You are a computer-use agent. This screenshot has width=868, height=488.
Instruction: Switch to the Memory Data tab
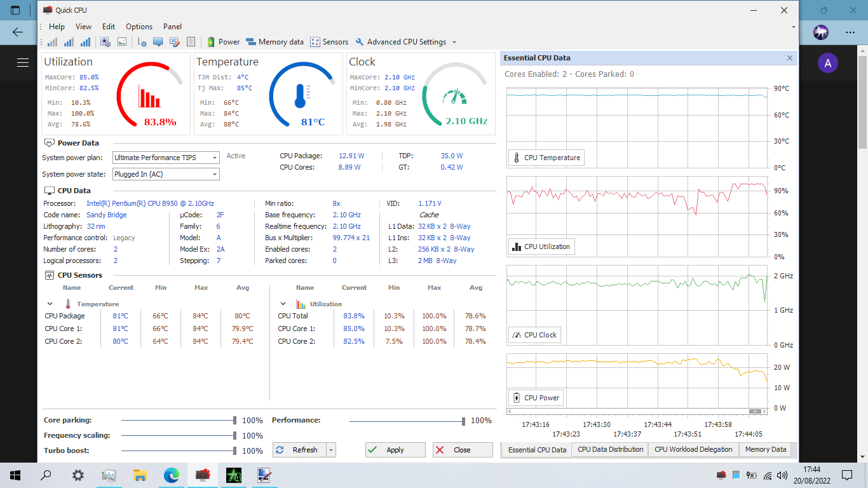click(766, 449)
